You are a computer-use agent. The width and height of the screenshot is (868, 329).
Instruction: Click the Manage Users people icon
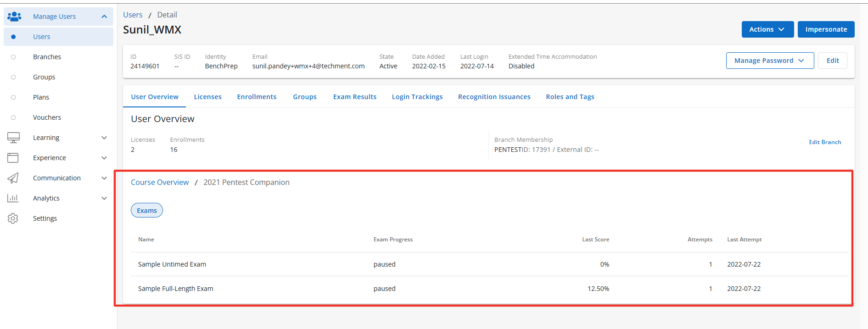(x=14, y=17)
